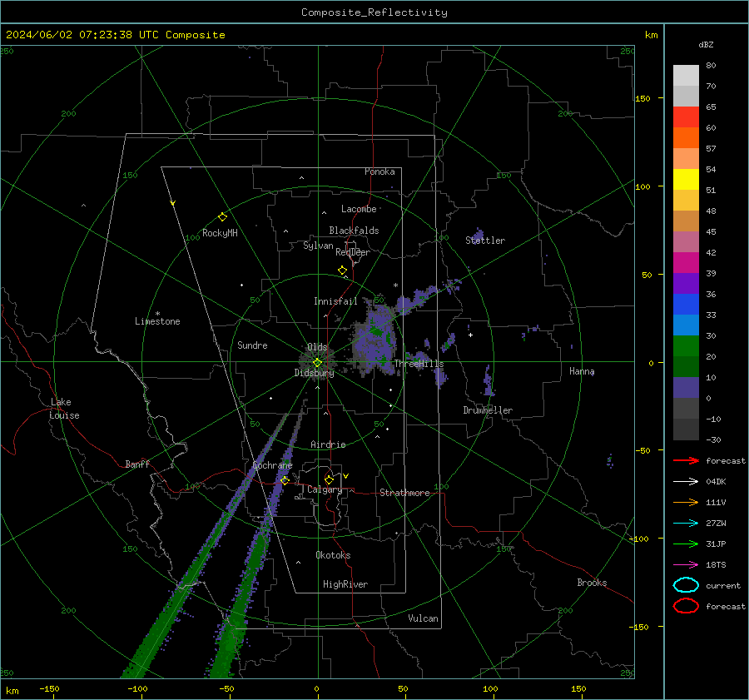Click the yellow diamond marker below Cochrane
The image size is (749, 700).
pos(285,480)
